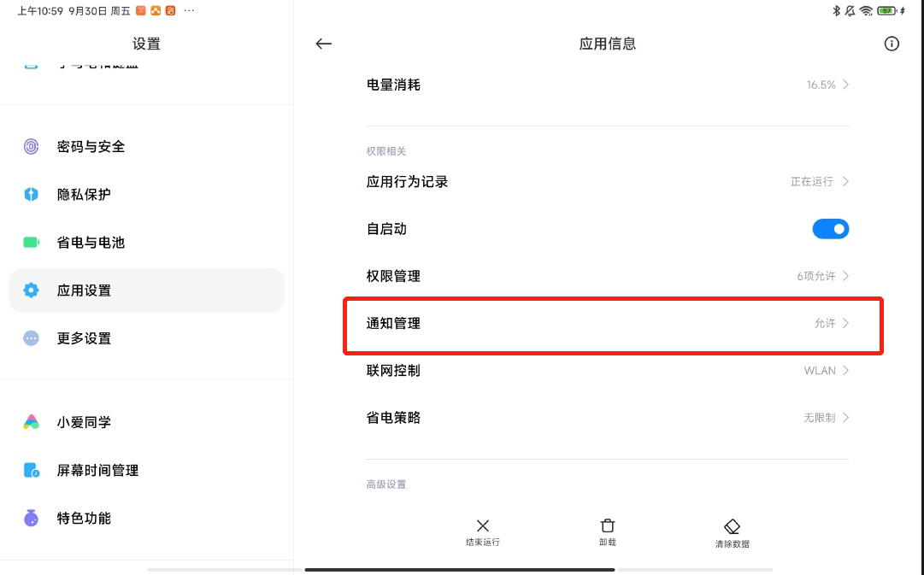The height and width of the screenshot is (575, 924).
Task: Open 屏幕时间管理 in sidebar
Action: tap(147, 470)
